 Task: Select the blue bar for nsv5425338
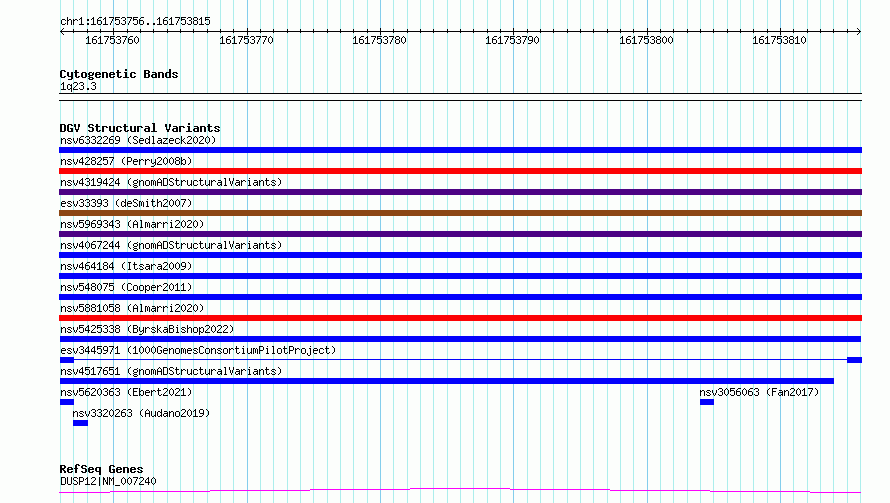[x=460, y=339]
